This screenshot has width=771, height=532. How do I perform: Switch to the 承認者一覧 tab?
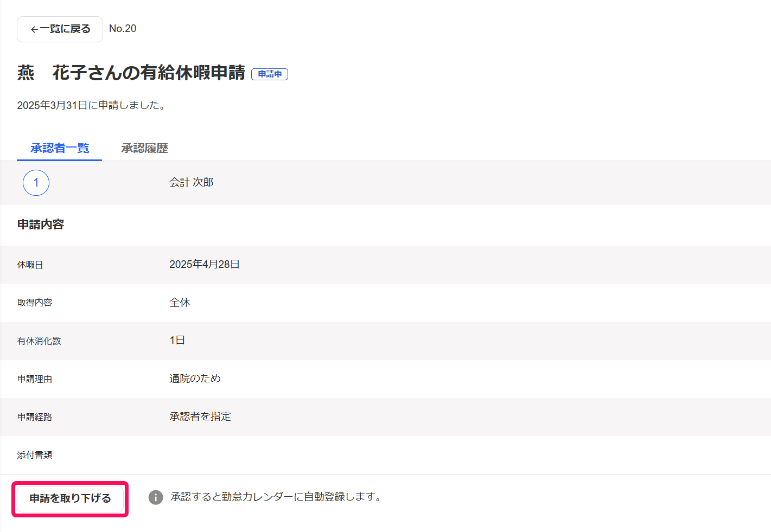point(60,148)
